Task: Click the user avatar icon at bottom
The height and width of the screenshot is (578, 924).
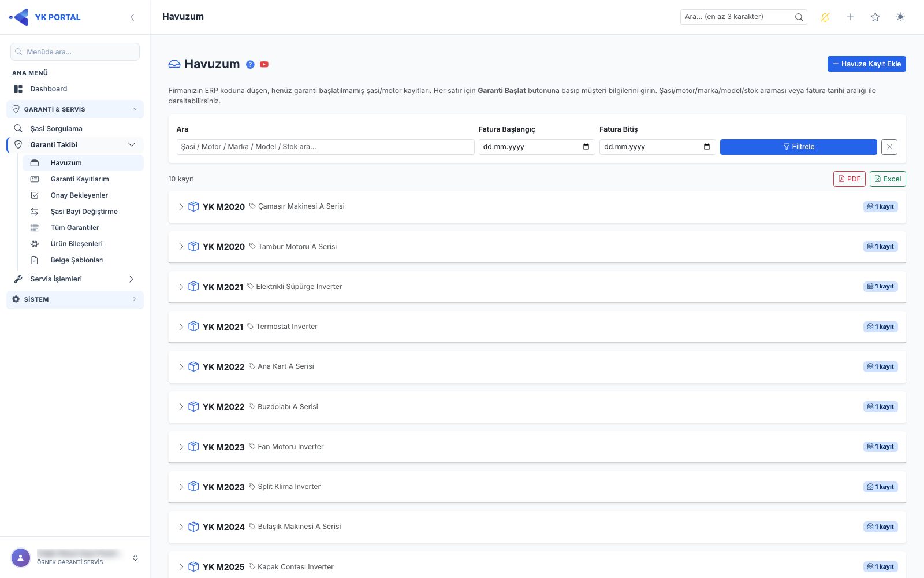Action: click(x=21, y=558)
